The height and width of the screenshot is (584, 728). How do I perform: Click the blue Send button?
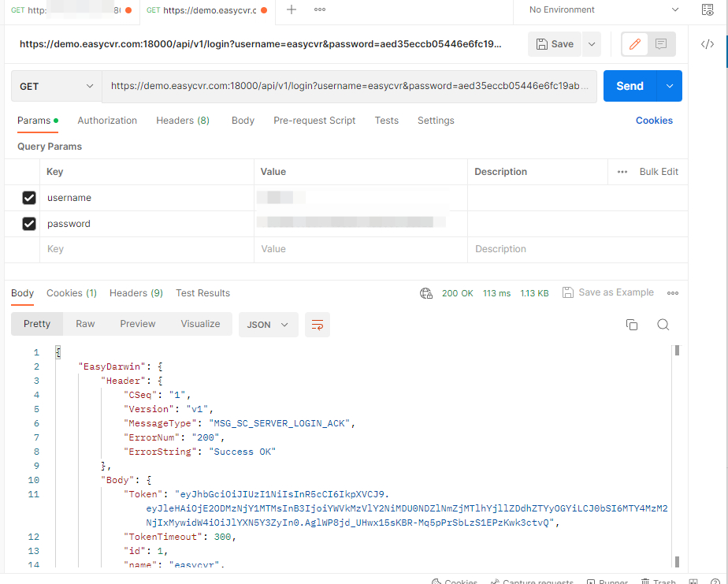[x=630, y=86]
